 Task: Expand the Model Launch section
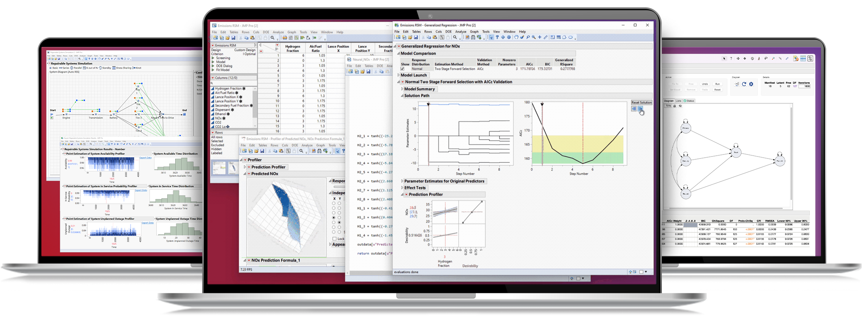[398, 75]
